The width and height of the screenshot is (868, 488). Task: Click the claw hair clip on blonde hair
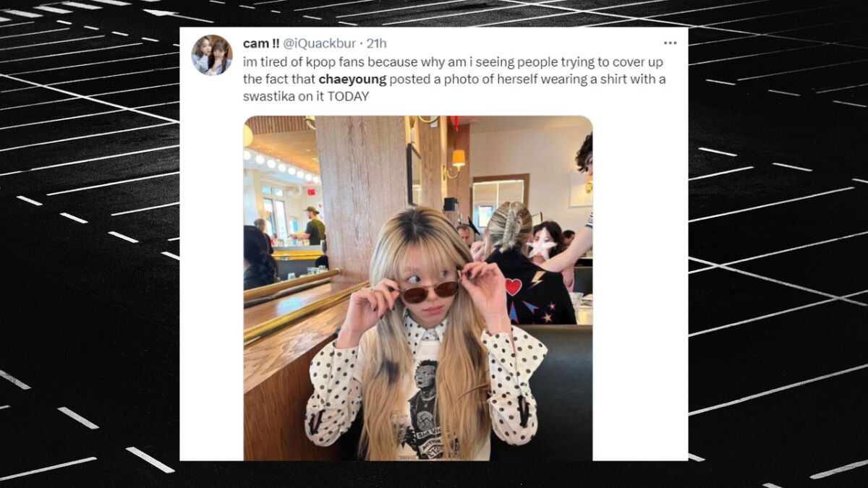coord(513,225)
